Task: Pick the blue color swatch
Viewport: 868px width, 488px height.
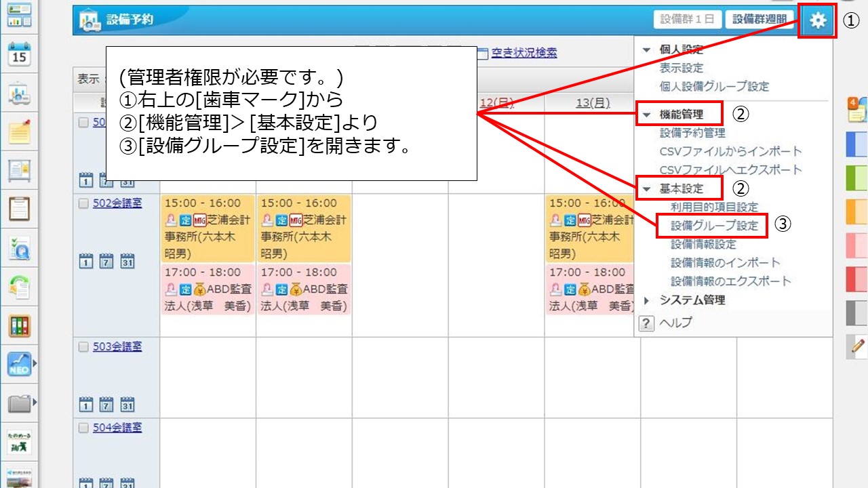Action: click(857, 144)
